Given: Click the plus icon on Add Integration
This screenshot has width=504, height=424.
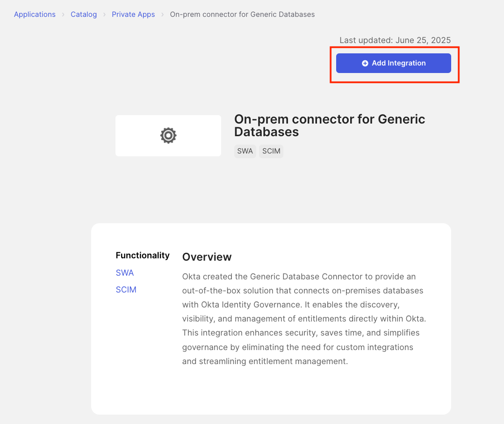Looking at the screenshot, I should click(365, 63).
